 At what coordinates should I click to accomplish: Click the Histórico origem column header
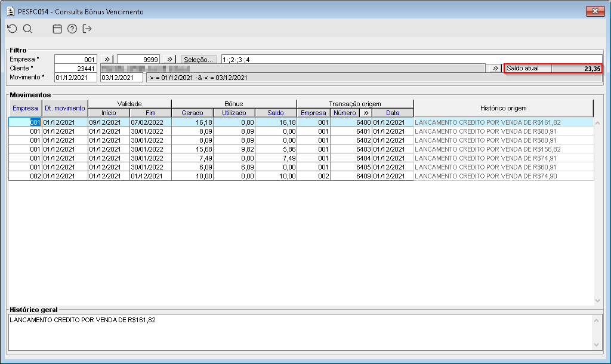coord(504,109)
